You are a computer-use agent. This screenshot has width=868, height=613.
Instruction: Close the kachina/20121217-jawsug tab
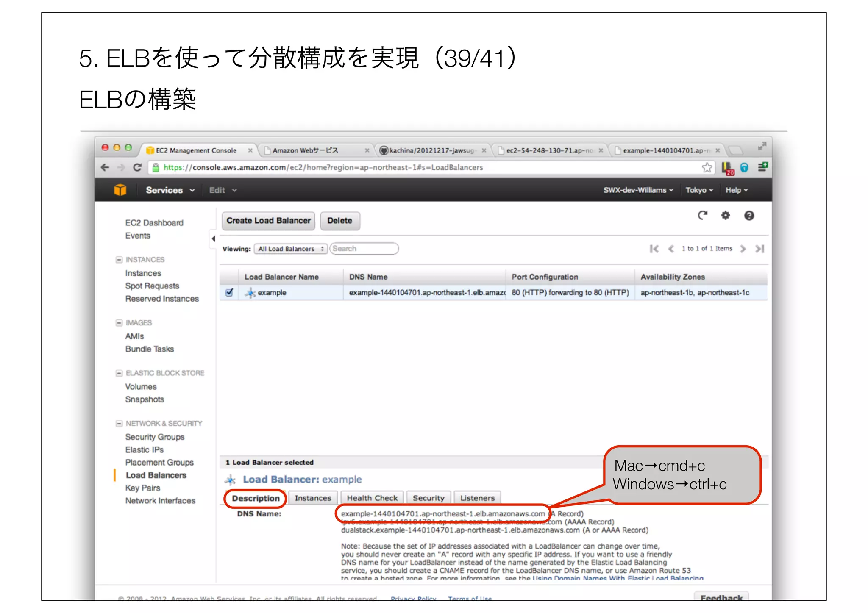click(x=484, y=150)
